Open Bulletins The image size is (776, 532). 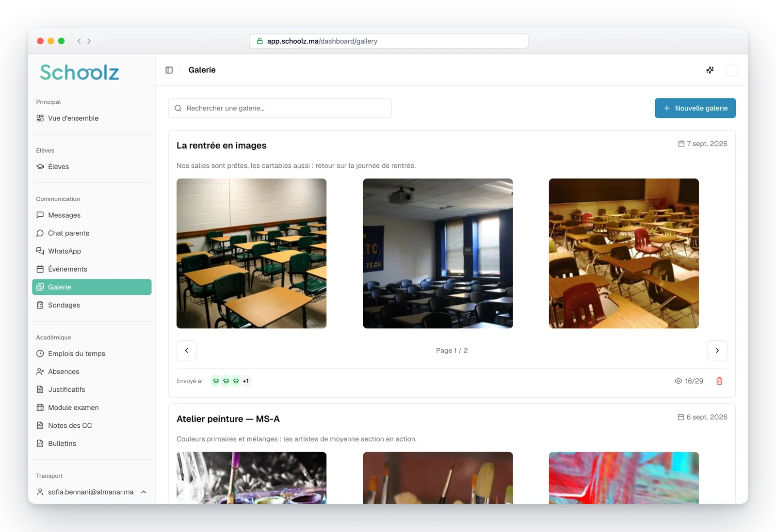92,443
